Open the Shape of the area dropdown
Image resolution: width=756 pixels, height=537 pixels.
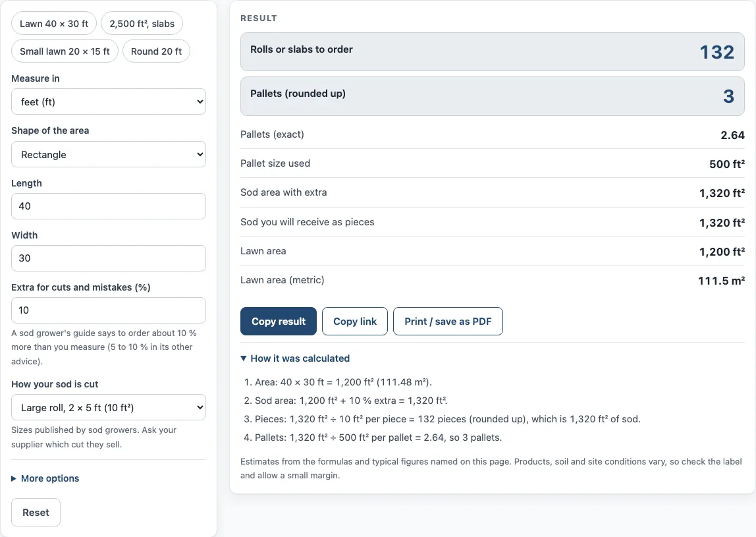point(109,154)
